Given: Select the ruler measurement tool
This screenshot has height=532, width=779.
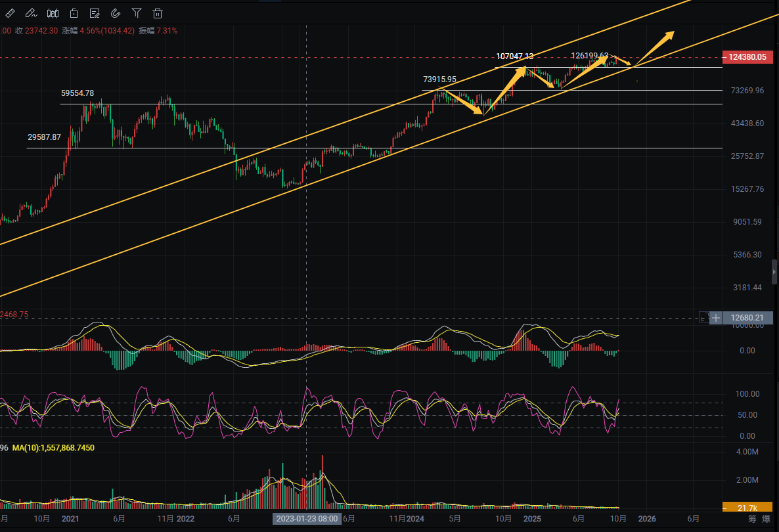Looking at the screenshot, I should click(10, 13).
